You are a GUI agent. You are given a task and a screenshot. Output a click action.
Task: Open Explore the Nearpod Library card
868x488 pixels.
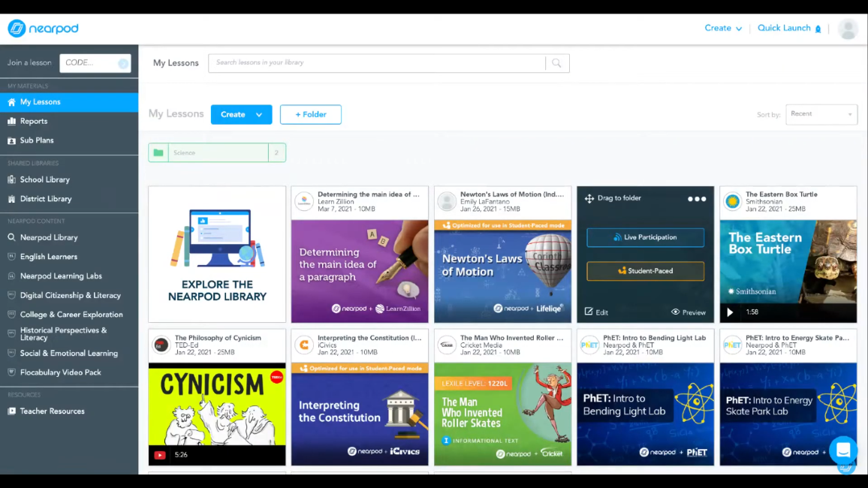217,255
